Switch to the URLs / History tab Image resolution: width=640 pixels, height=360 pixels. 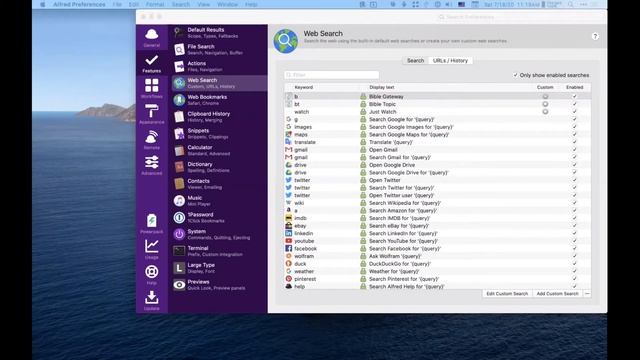point(450,60)
